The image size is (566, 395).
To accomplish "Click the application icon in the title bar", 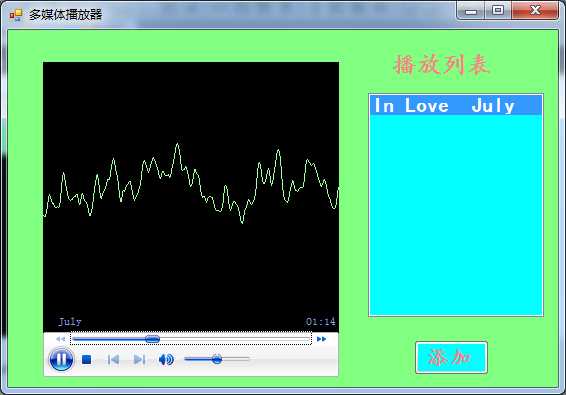I will 16,15.
